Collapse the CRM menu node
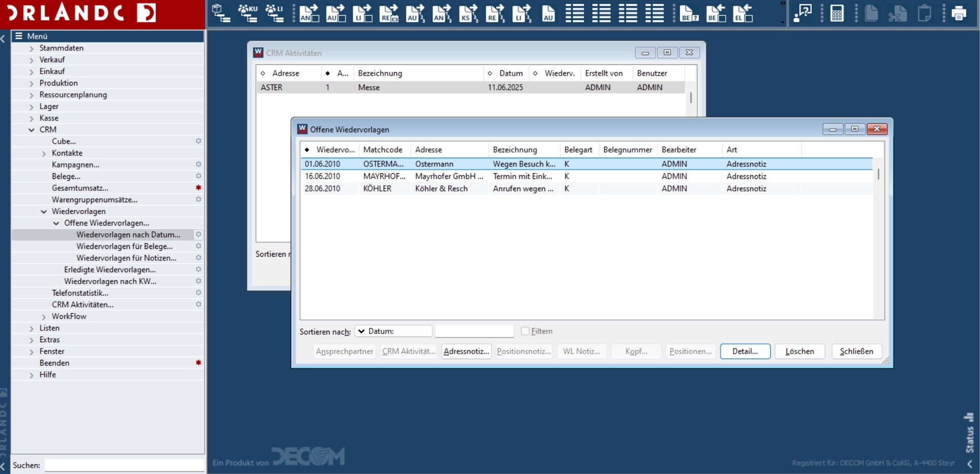 (32, 130)
